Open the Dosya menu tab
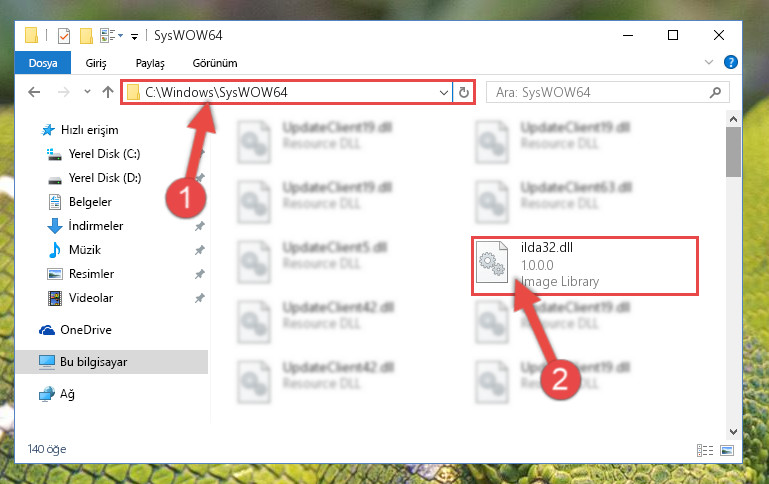The height and width of the screenshot is (484, 769). (x=43, y=63)
